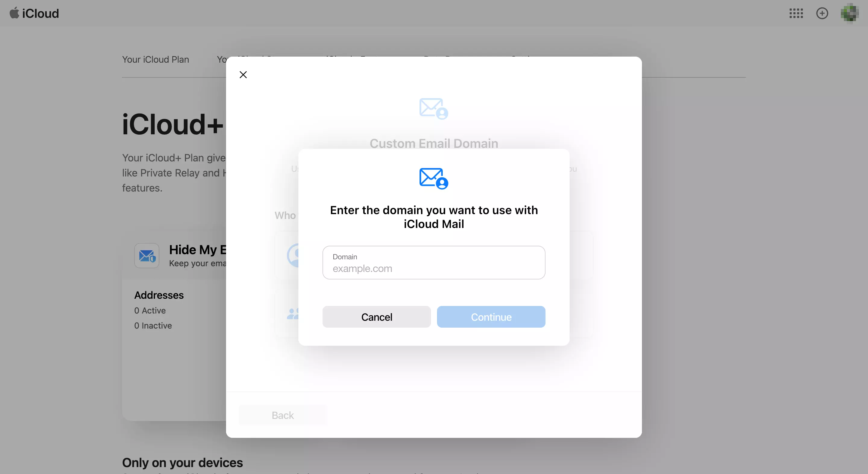868x474 pixels.
Task: Click the email with person badge icon
Action: click(x=433, y=178)
